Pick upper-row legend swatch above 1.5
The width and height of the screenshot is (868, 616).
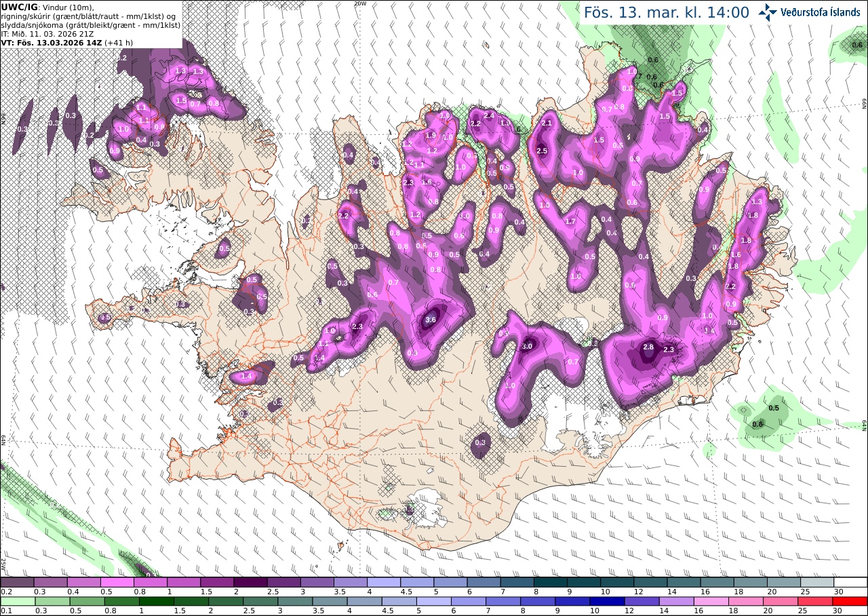click(x=217, y=582)
